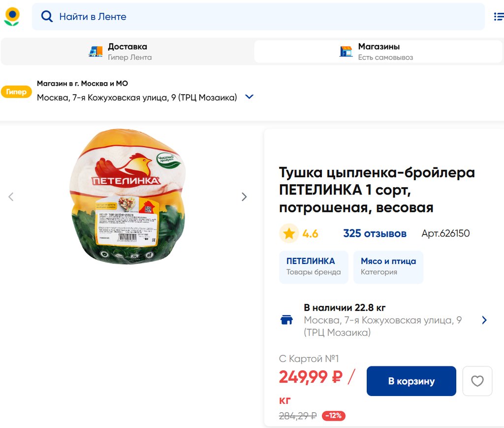Expand the store address dropdown chevron
Screen dimensions: 504x428
click(x=249, y=97)
